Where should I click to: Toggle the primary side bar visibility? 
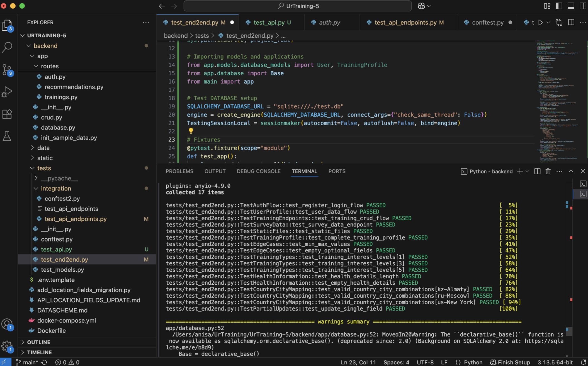559,6
